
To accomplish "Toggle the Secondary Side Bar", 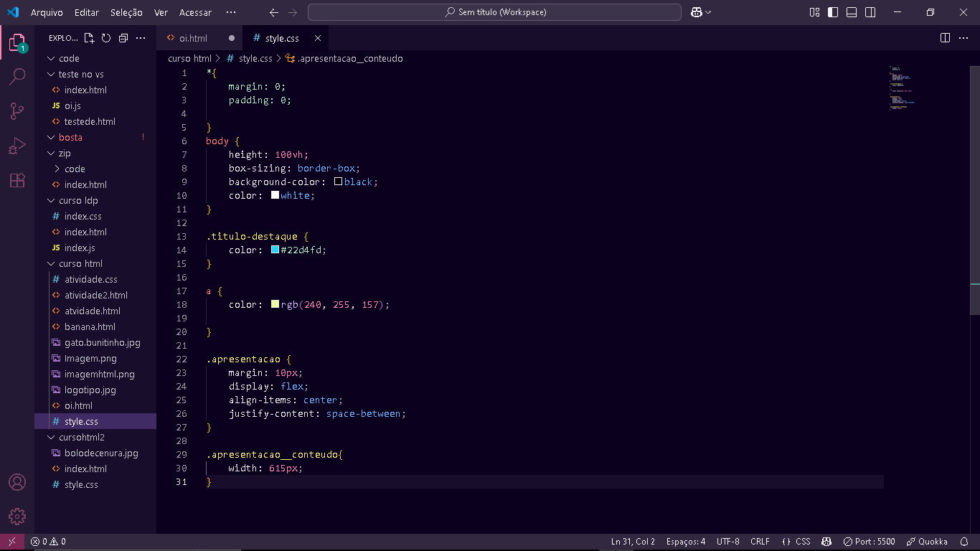I will (x=870, y=12).
